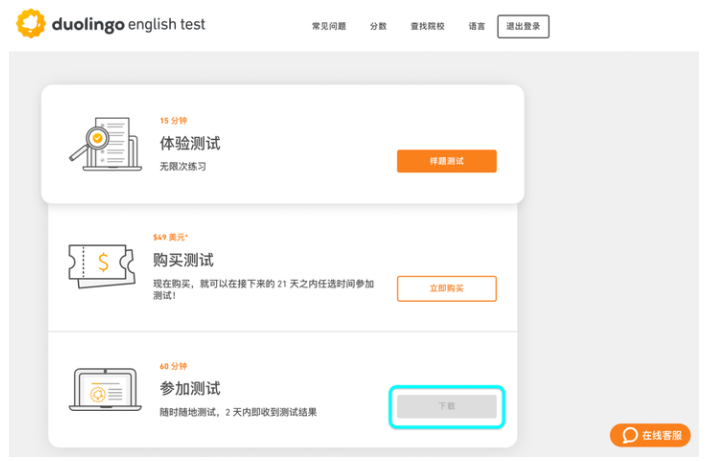Click the speech bubble chat icon
713x461 pixels.
(629, 435)
